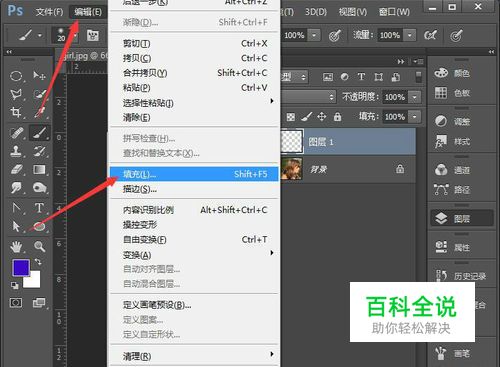Select the Hand tool
This screenshot has height=367, width=500.
[x=16, y=247]
